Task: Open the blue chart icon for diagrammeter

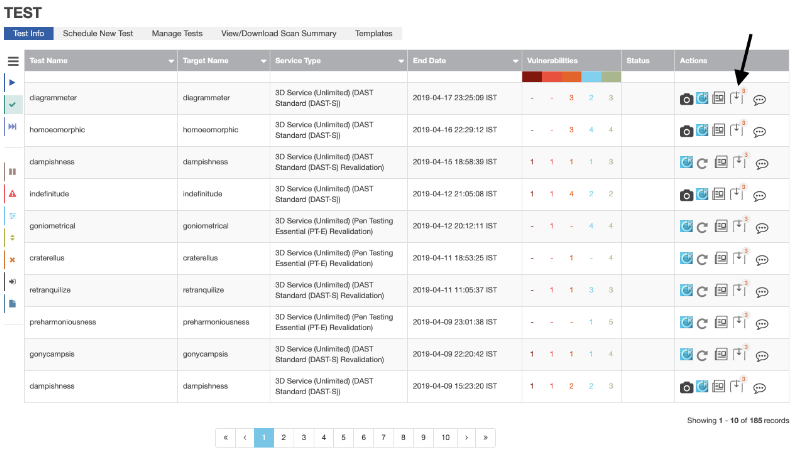Action: click(x=702, y=98)
